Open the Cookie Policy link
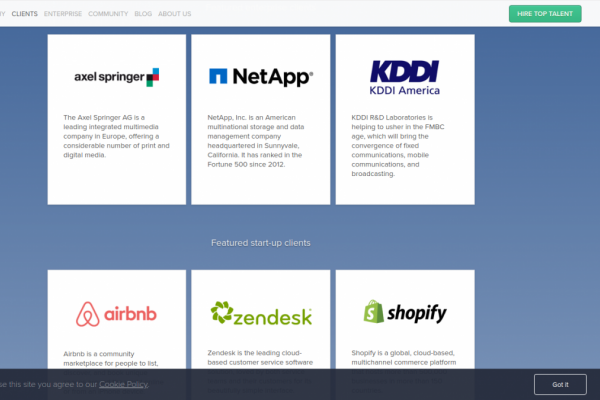 coord(123,384)
